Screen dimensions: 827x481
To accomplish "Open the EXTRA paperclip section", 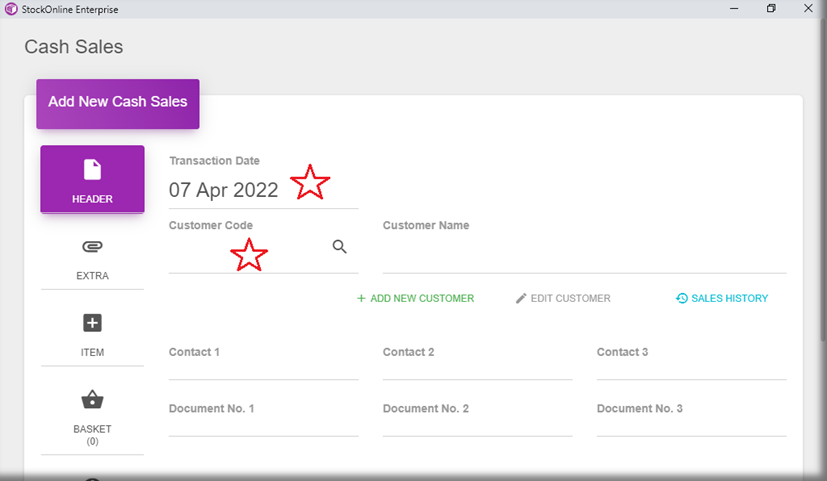I will point(92,258).
